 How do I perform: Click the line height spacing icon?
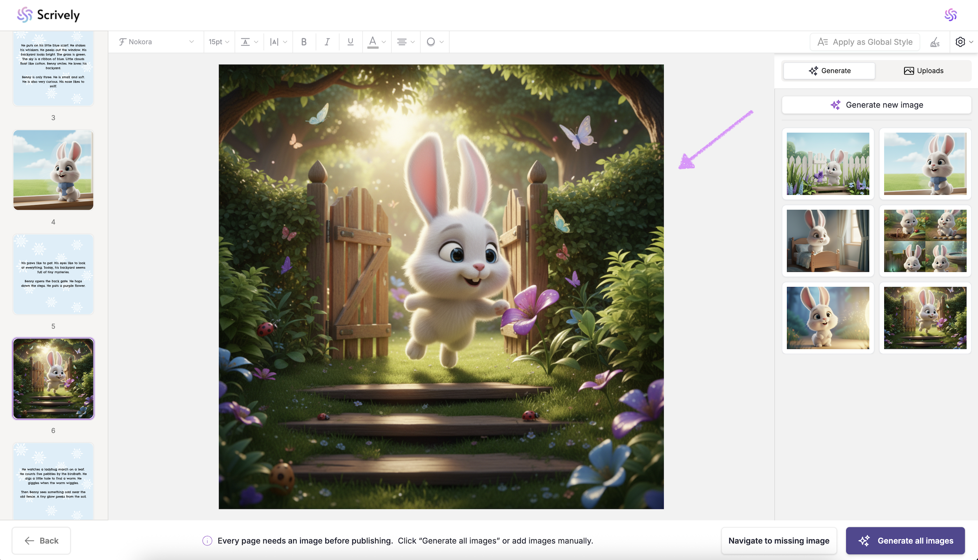[x=246, y=42]
